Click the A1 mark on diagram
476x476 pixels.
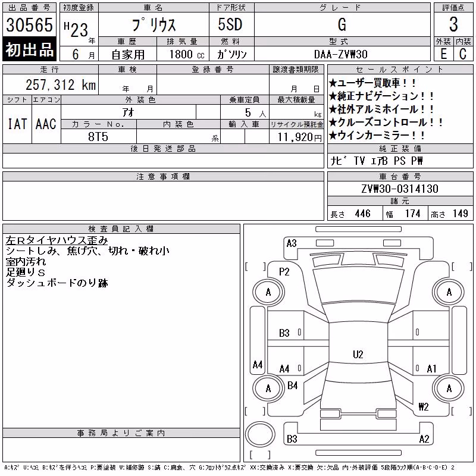pos(431,369)
